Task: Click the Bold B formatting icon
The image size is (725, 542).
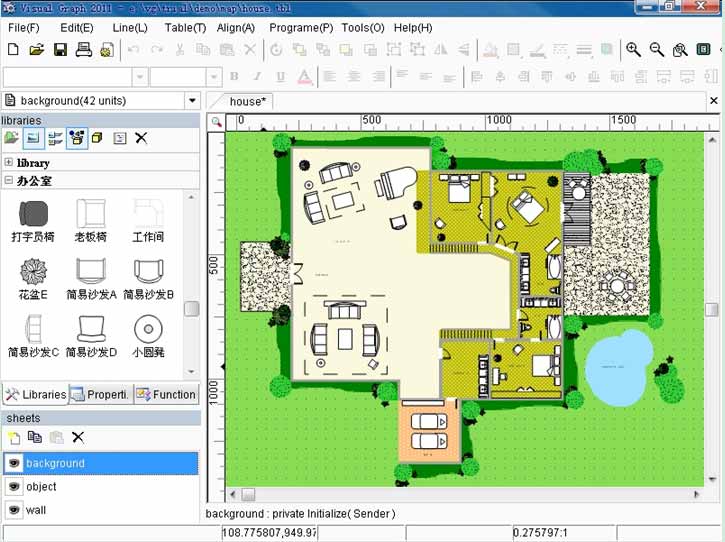Action: [x=234, y=76]
